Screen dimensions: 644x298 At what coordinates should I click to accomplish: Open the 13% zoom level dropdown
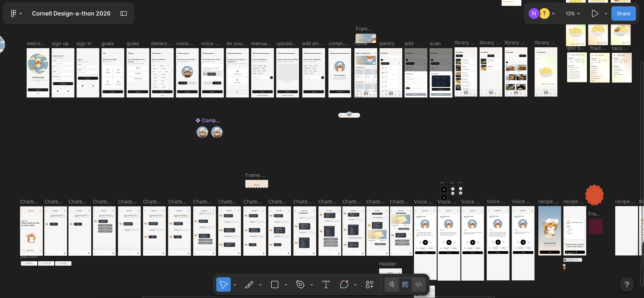click(572, 14)
